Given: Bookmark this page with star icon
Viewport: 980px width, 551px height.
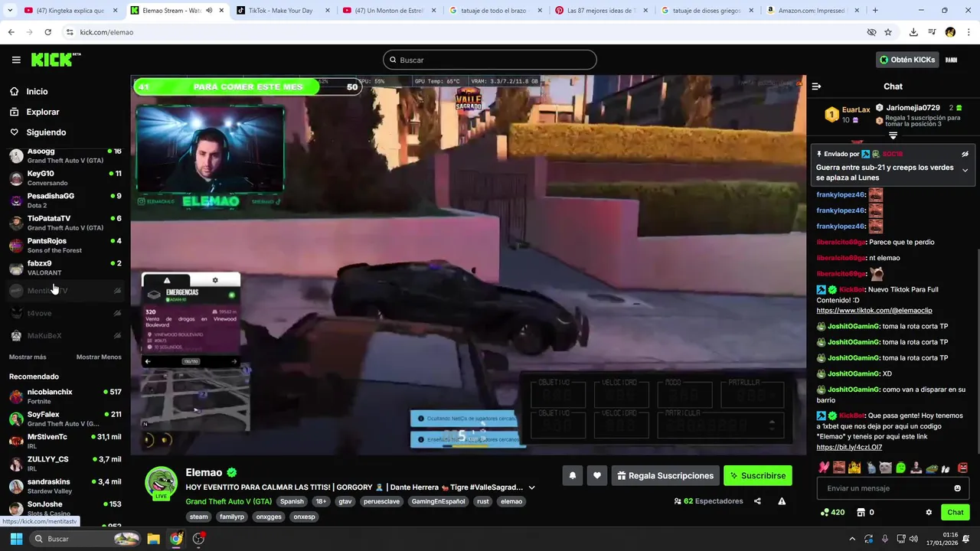Looking at the screenshot, I should tap(888, 32).
